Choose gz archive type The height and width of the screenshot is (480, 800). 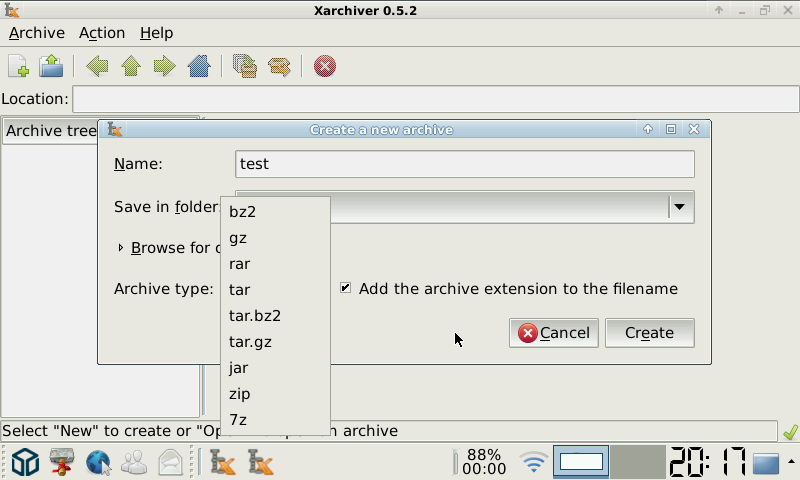tap(275, 238)
